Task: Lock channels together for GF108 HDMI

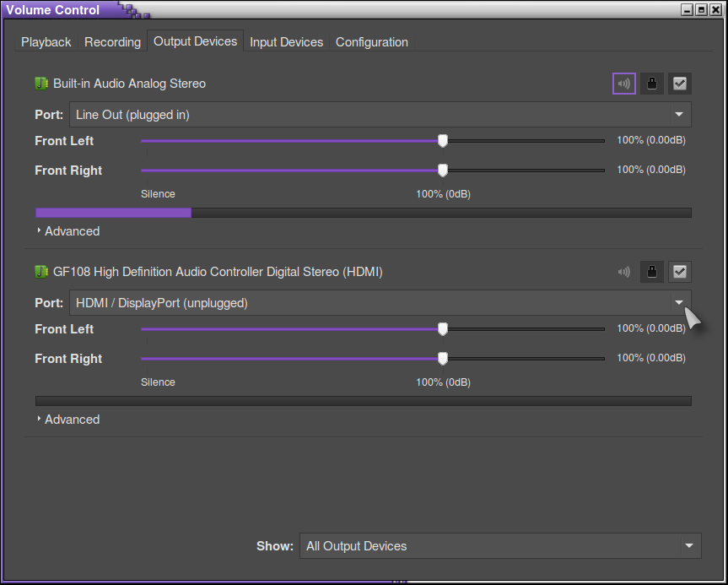Action: tap(651, 272)
